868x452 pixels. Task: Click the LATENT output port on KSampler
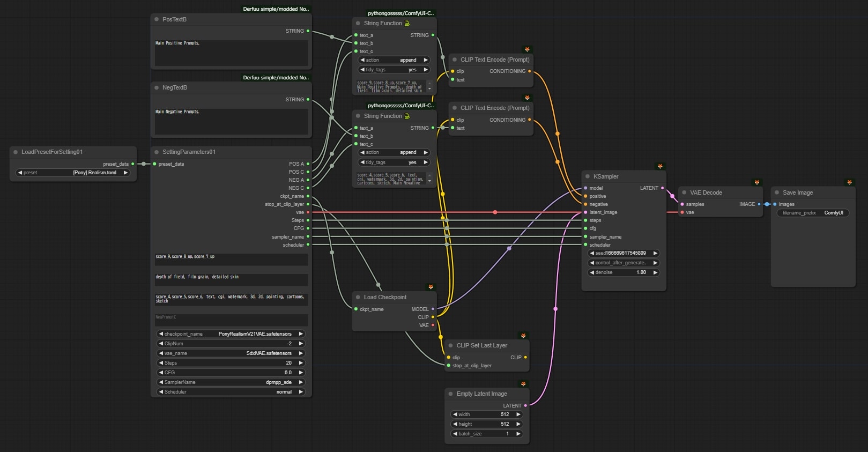662,188
